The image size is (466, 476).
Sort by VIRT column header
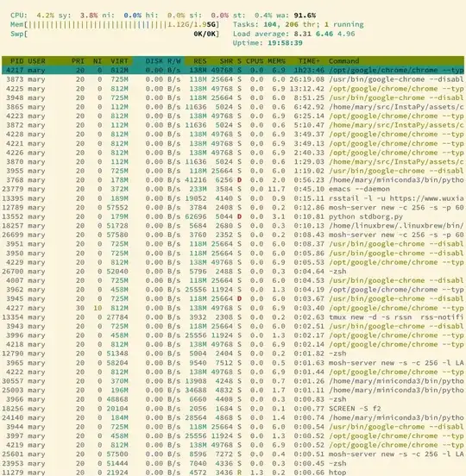119,61
